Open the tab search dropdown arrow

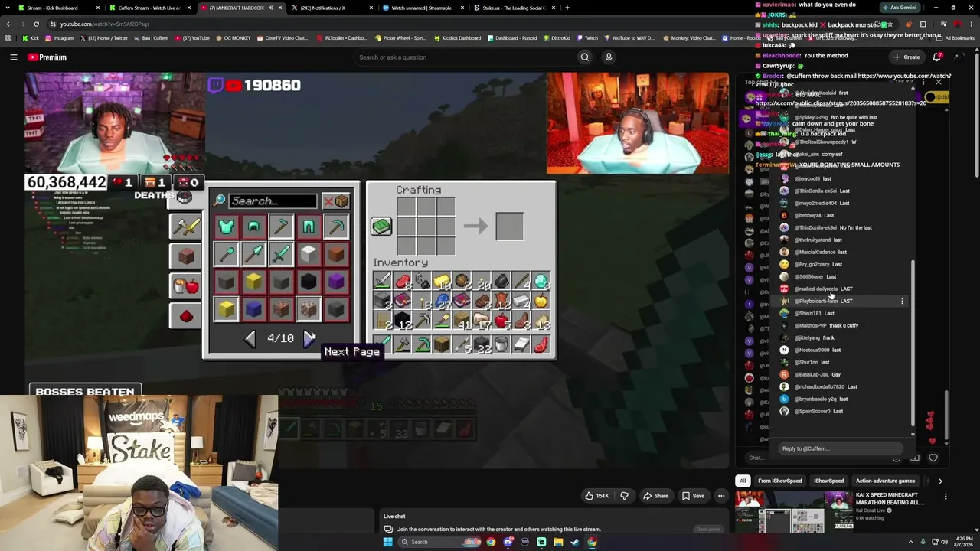click(x=8, y=8)
